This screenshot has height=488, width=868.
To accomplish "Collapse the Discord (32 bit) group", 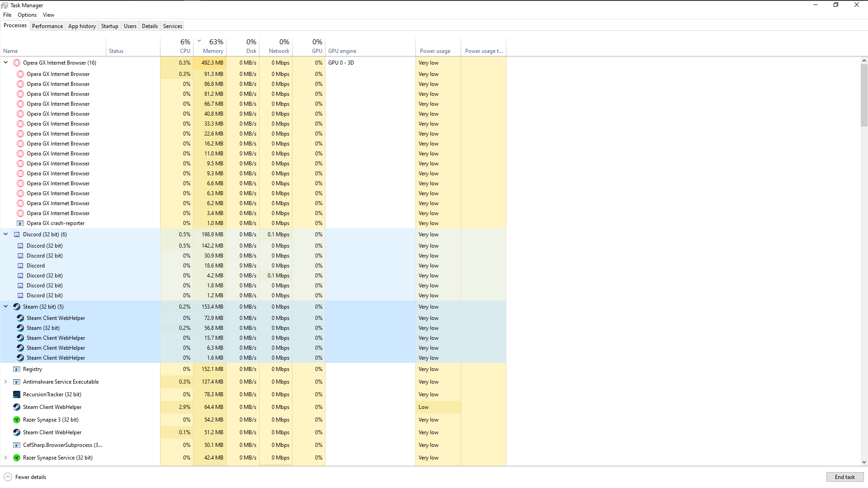I will [x=6, y=235].
